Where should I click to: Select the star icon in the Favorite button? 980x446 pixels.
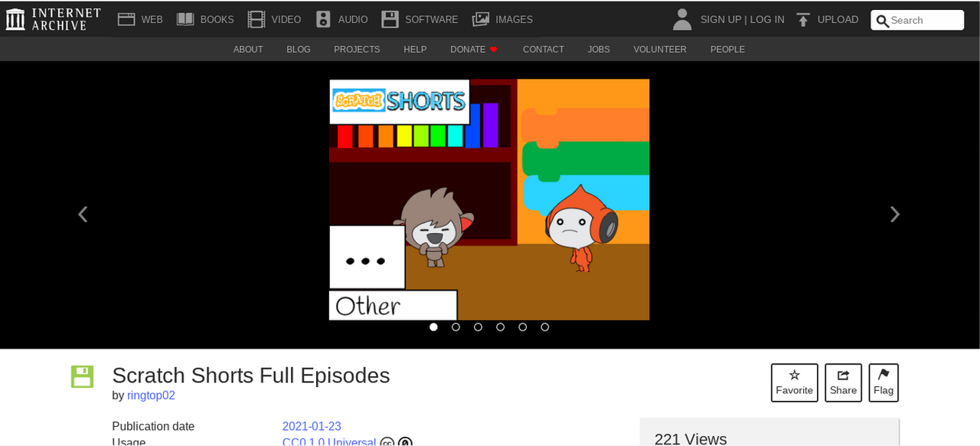(x=795, y=375)
